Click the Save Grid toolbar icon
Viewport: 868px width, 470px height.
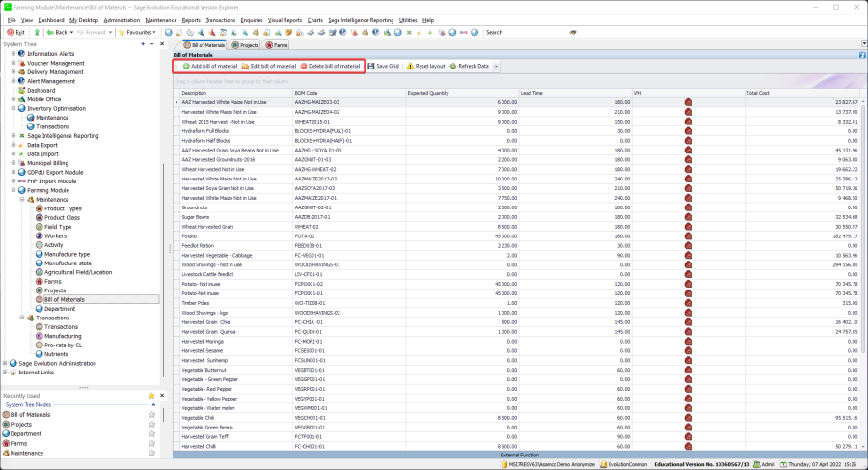pos(371,66)
